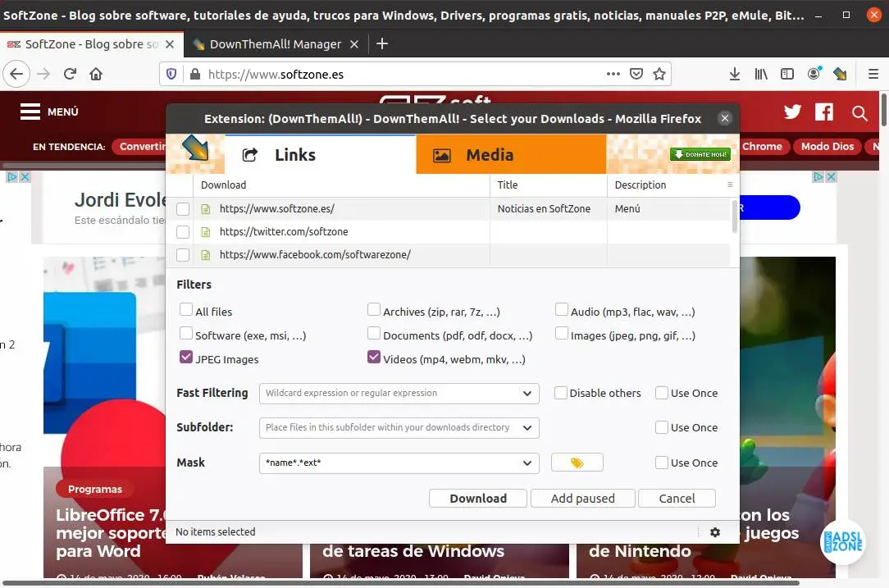Click the Add paused button
The image size is (889, 588).
[583, 499]
